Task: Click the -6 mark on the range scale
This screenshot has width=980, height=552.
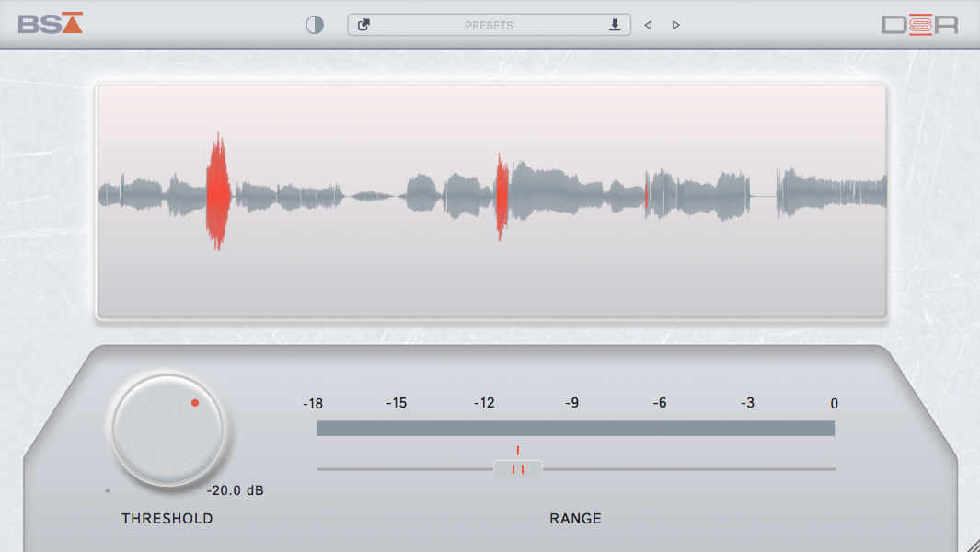Action: (660, 404)
